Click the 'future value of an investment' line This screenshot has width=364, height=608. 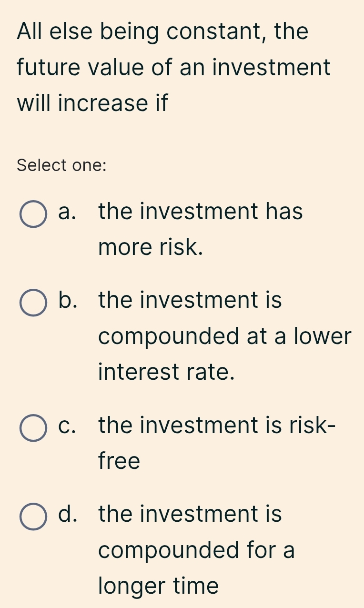pos(173,67)
